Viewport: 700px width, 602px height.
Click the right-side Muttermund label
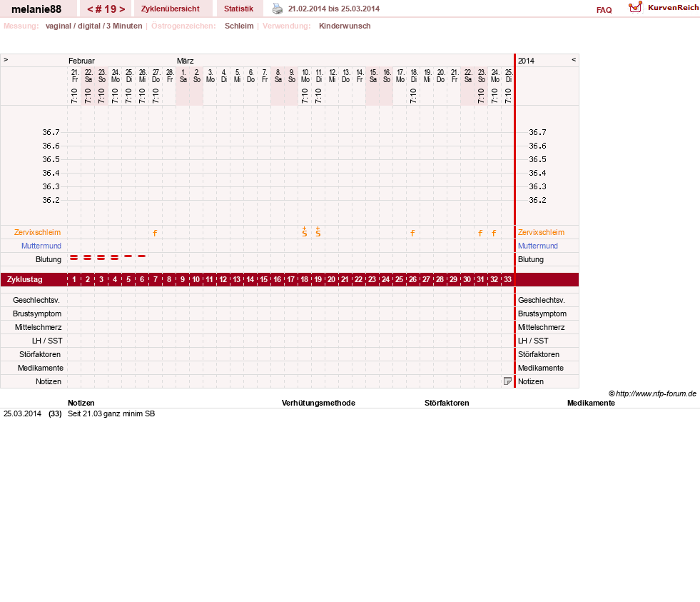point(538,246)
